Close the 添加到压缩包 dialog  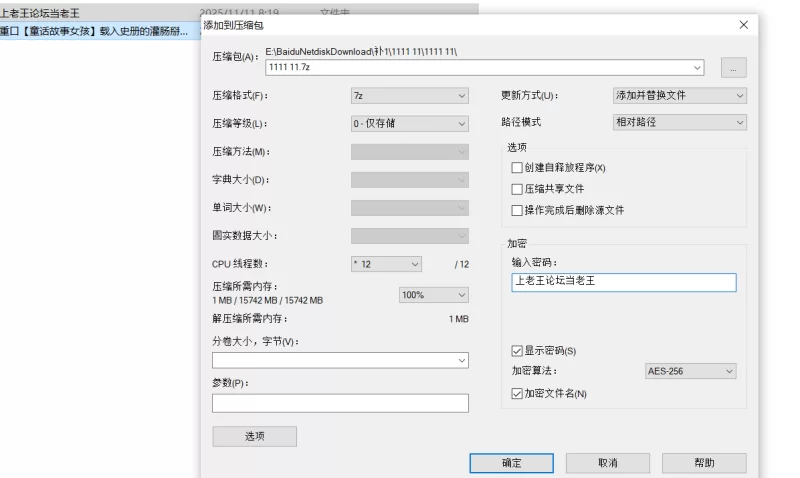(743, 24)
